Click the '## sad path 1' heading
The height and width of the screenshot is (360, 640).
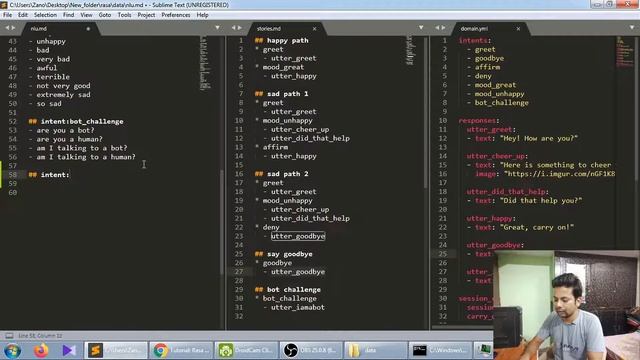pos(282,94)
